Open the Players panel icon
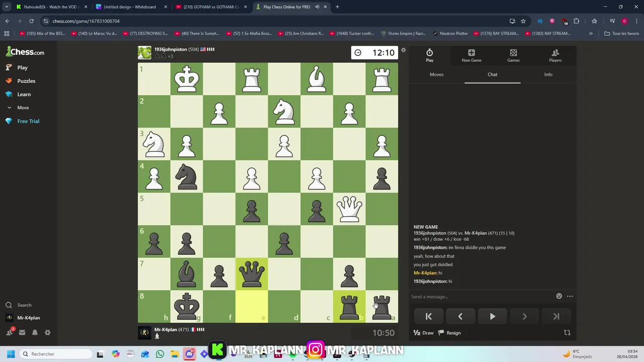Screen dimensions: 644x362 click(x=555, y=56)
